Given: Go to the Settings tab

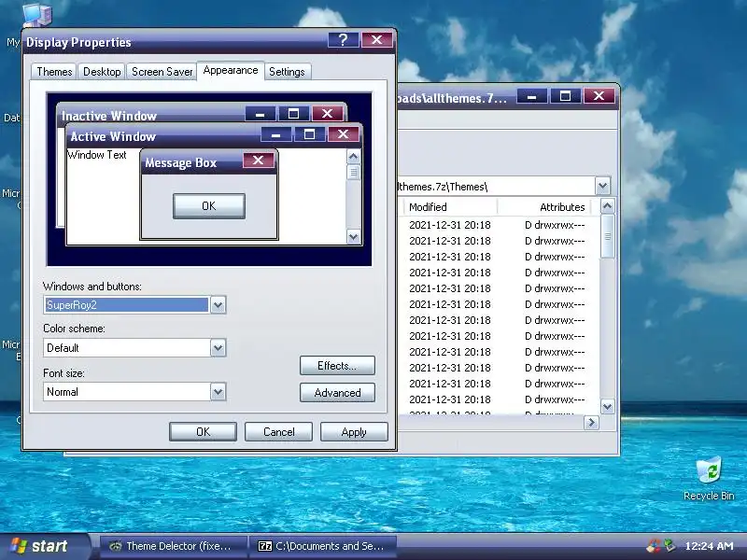Looking at the screenshot, I should [287, 72].
